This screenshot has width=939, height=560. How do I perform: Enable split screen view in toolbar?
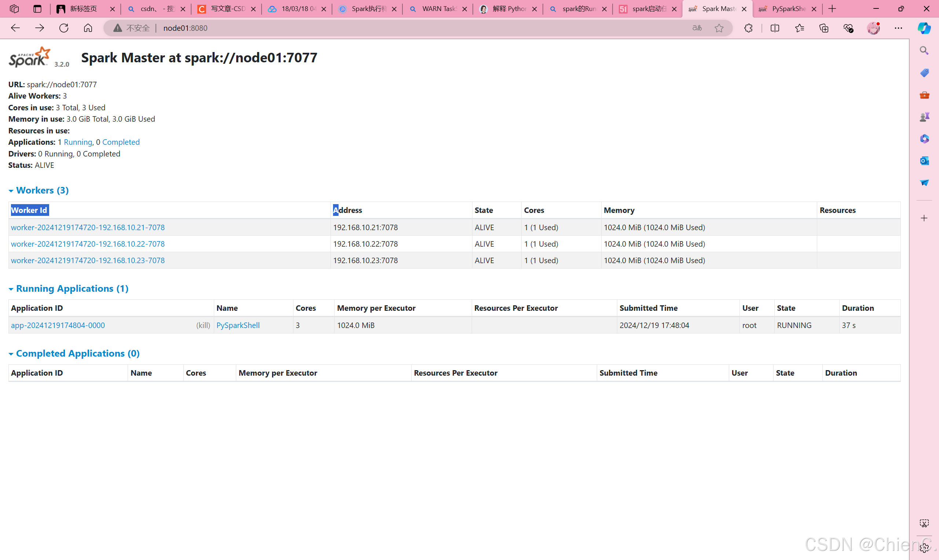(x=774, y=28)
